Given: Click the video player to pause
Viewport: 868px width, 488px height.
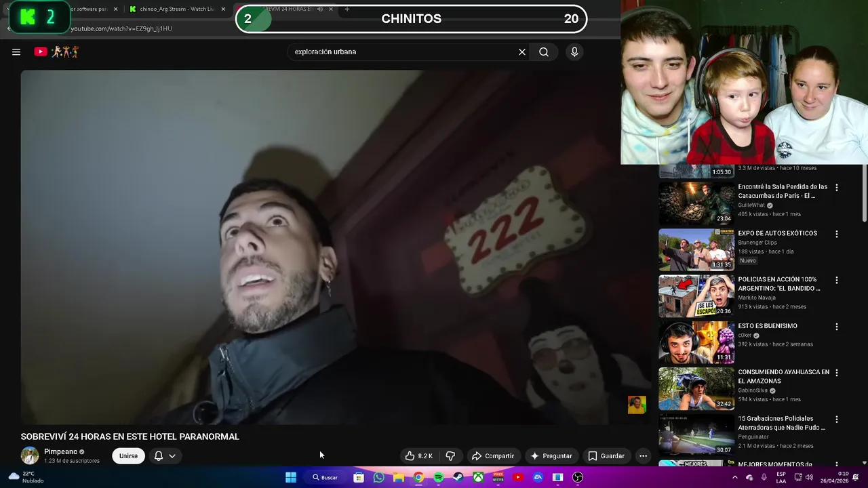Looking at the screenshot, I should (336, 247).
